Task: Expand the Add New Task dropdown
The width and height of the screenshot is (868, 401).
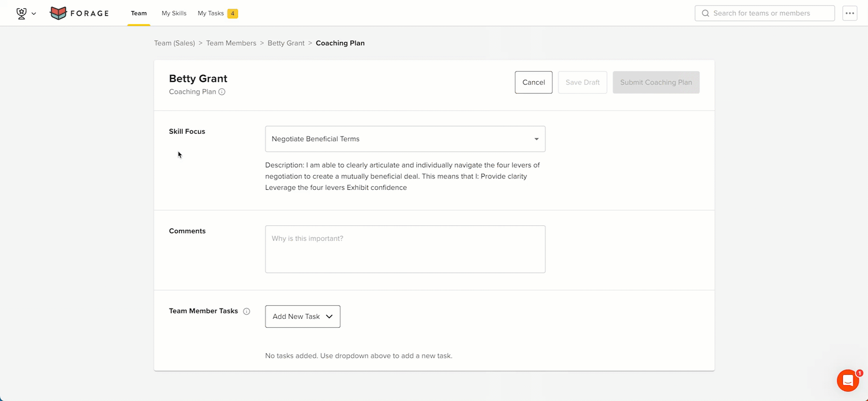Action: (303, 316)
